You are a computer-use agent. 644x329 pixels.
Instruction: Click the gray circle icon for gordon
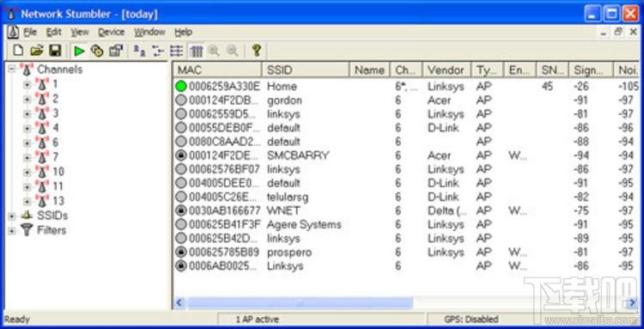(180, 101)
